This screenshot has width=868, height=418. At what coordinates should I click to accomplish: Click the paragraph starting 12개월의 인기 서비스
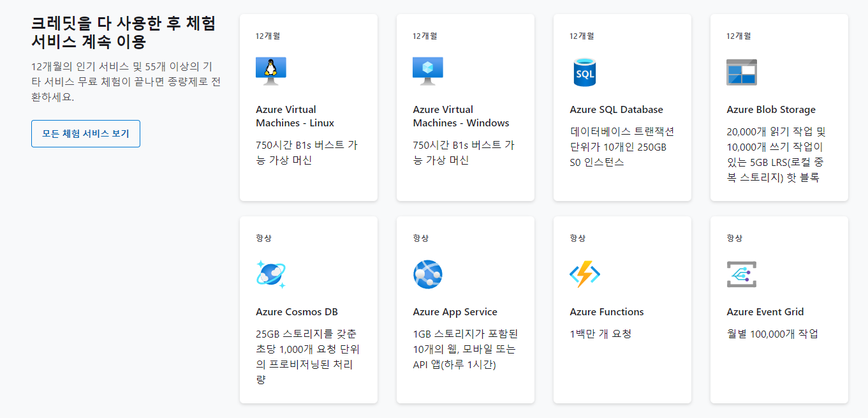pyautogui.click(x=126, y=82)
